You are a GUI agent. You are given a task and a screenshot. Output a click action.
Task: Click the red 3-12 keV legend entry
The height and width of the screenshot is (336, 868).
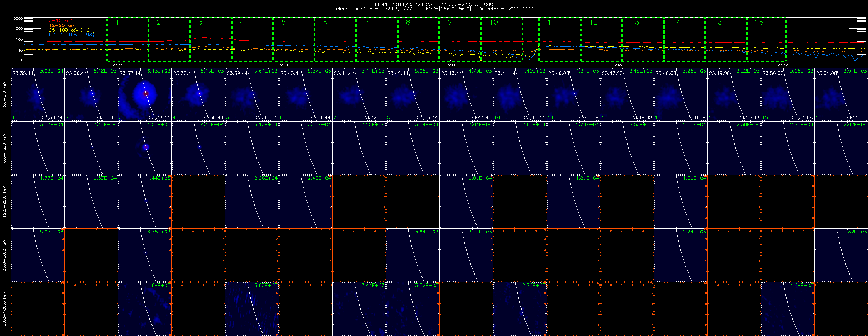60,20
